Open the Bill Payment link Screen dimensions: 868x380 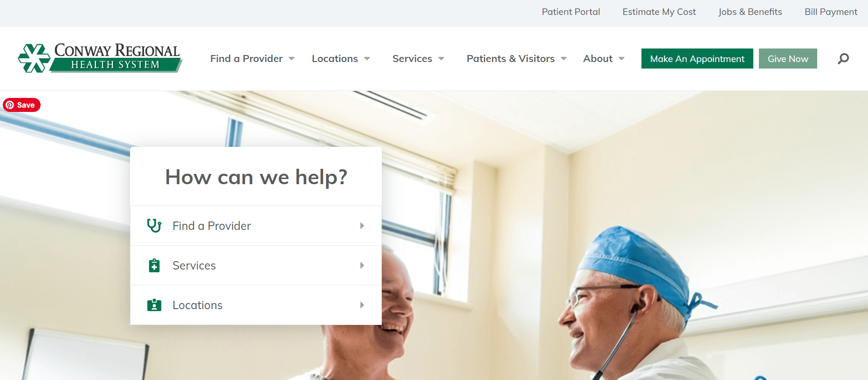(831, 12)
